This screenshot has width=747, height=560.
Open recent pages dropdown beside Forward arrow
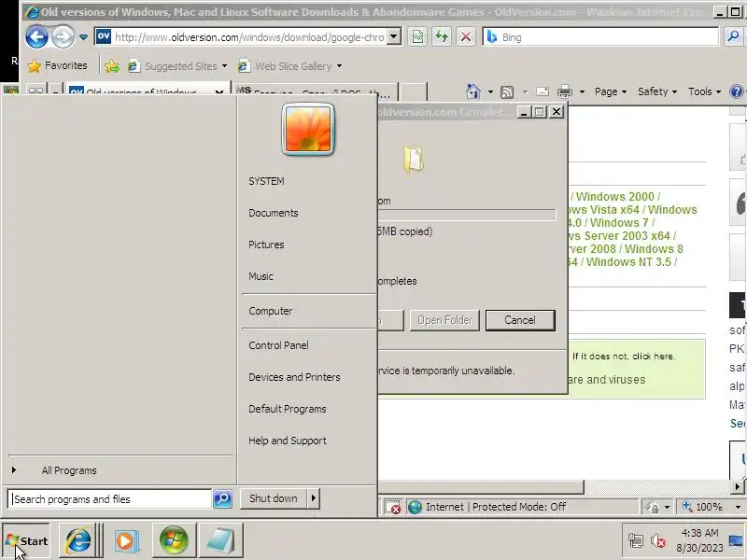(83, 36)
